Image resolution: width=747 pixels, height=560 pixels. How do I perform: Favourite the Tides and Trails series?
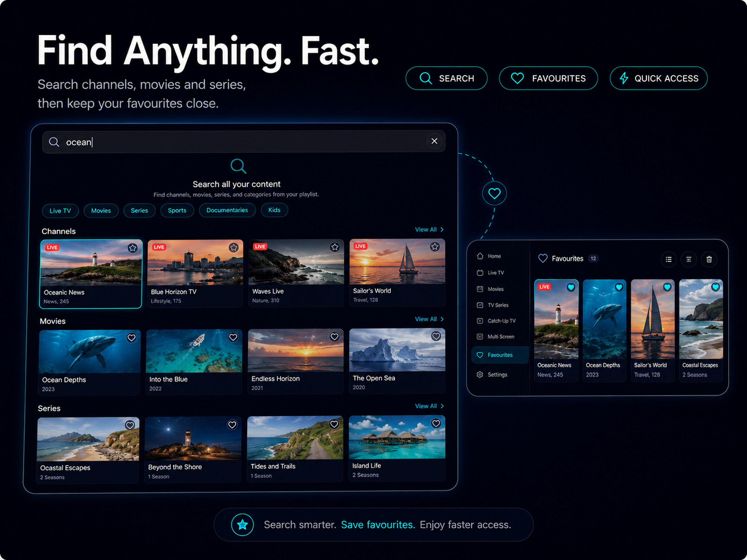click(x=334, y=424)
